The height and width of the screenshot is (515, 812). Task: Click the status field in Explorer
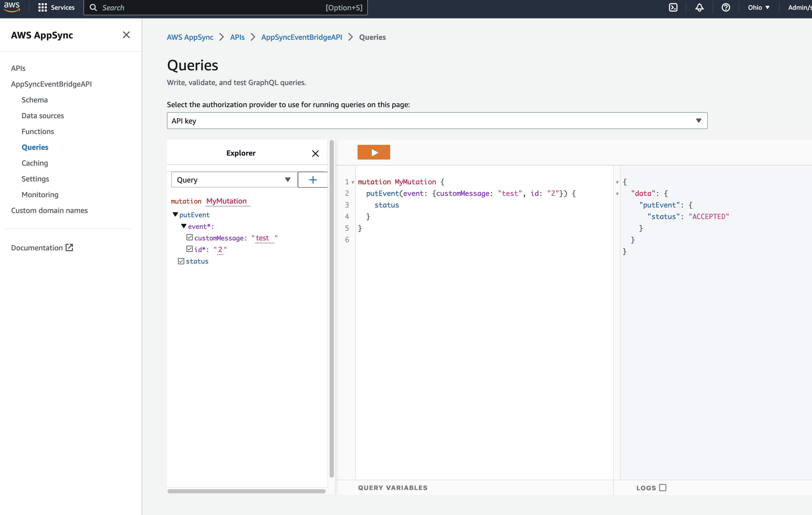[197, 261]
